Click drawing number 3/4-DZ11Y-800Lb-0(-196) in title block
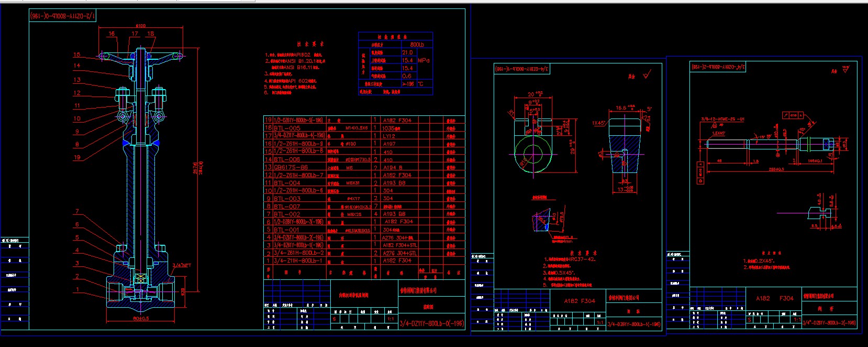 [x=431, y=323]
